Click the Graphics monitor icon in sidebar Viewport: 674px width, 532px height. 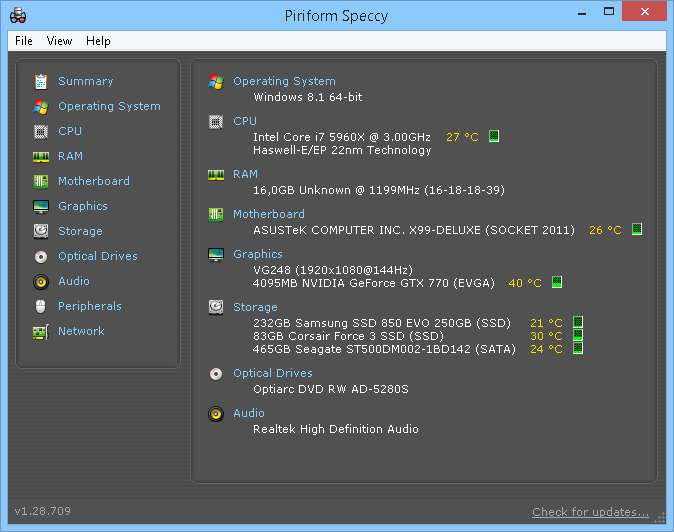41,206
